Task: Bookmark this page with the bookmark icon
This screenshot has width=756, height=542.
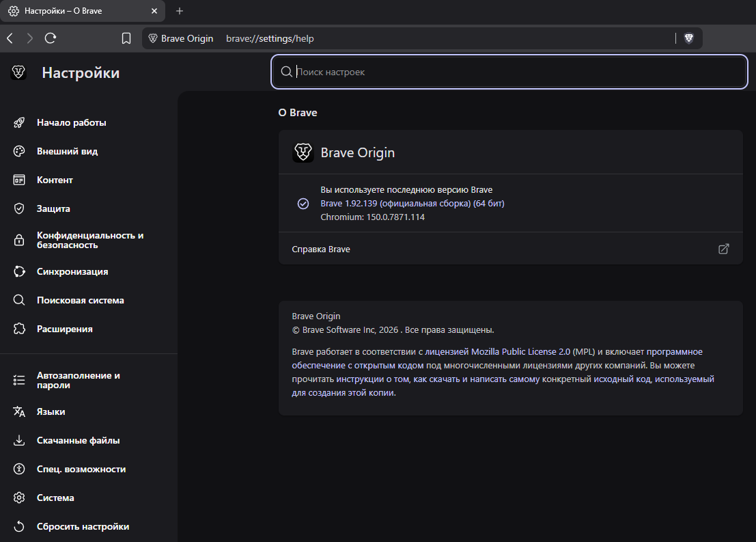Action: click(126, 38)
